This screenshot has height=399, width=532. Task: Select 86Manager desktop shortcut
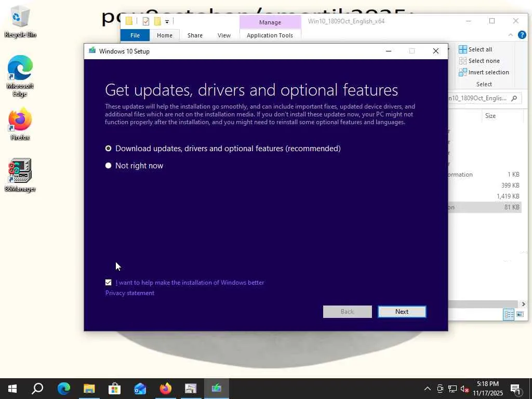20,175
